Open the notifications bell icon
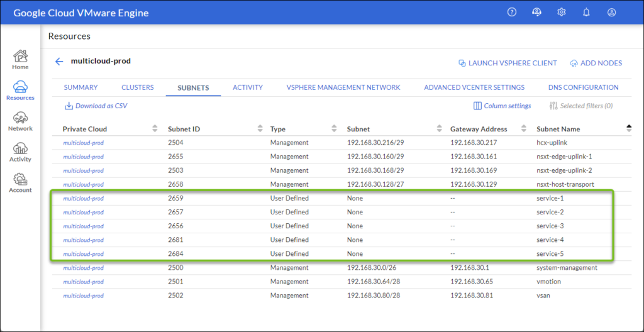644x332 pixels. [x=587, y=13]
